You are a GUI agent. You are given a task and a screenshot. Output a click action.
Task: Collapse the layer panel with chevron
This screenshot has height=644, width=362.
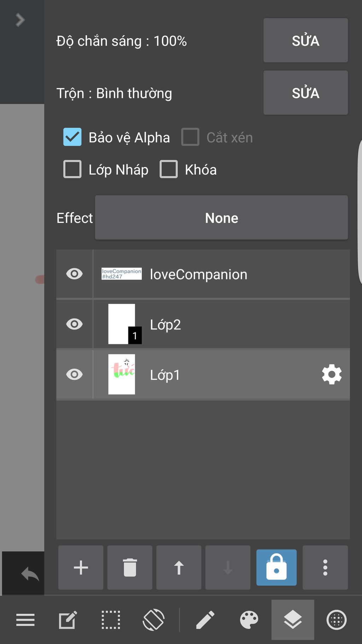20,20
